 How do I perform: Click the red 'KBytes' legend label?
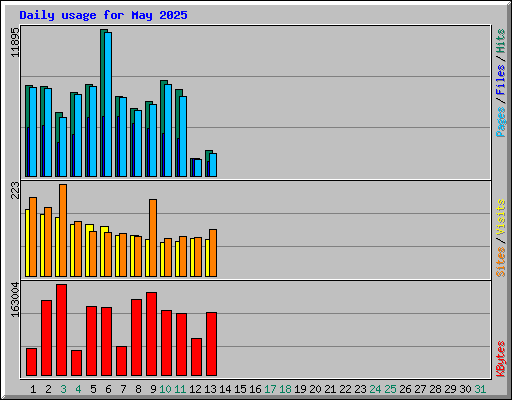pyautogui.click(x=501, y=359)
